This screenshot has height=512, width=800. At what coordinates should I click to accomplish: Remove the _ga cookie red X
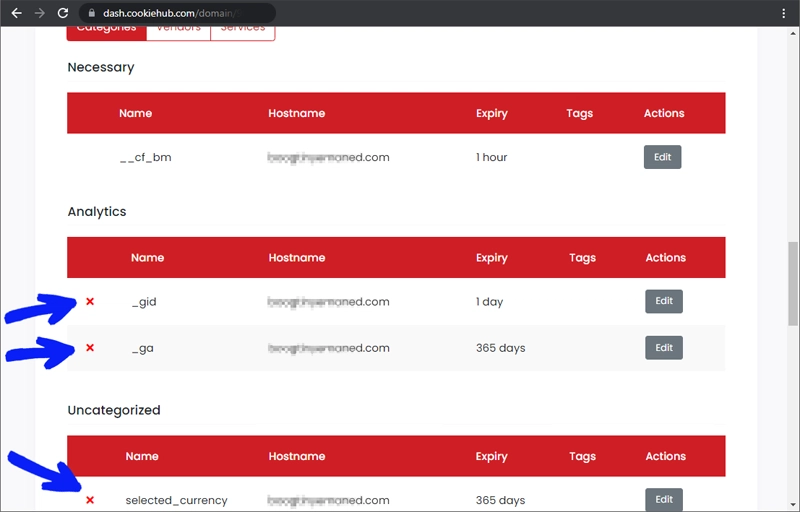pyautogui.click(x=90, y=348)
